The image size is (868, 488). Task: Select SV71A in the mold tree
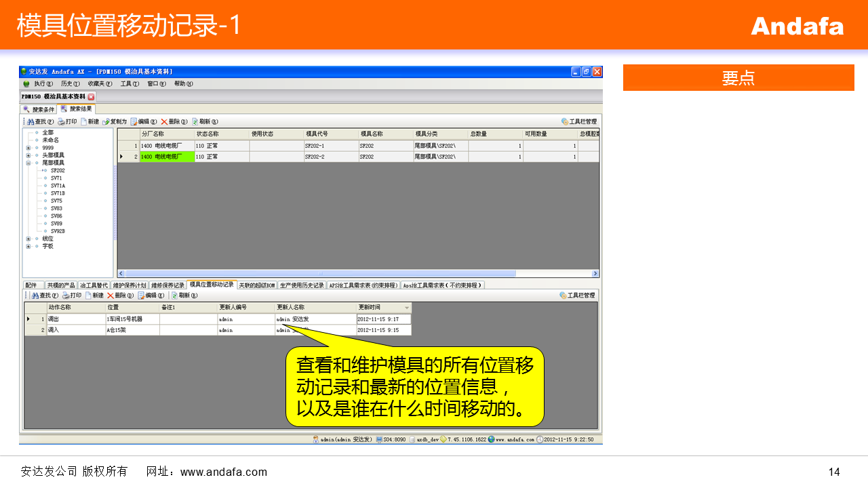[x=58, y=186]
